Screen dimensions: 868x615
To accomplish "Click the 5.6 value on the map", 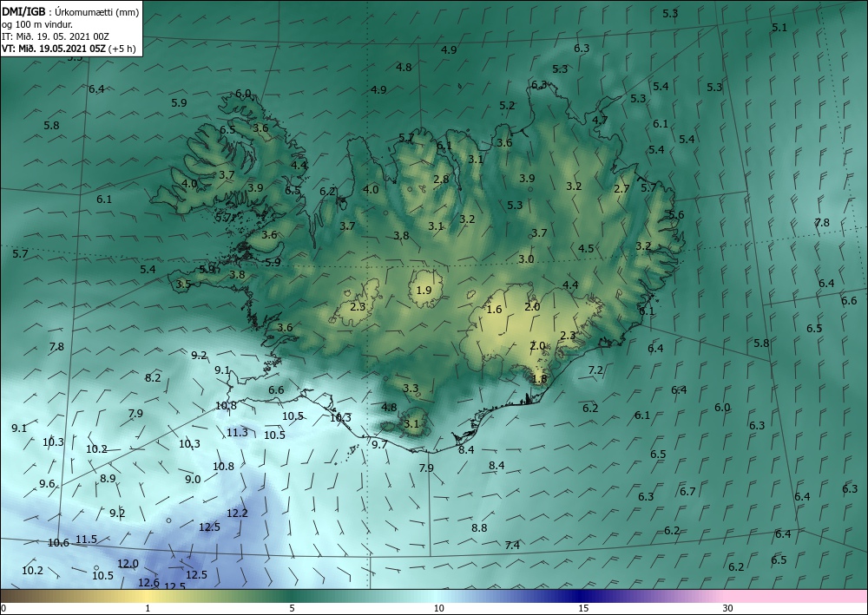I will [676, 214].
